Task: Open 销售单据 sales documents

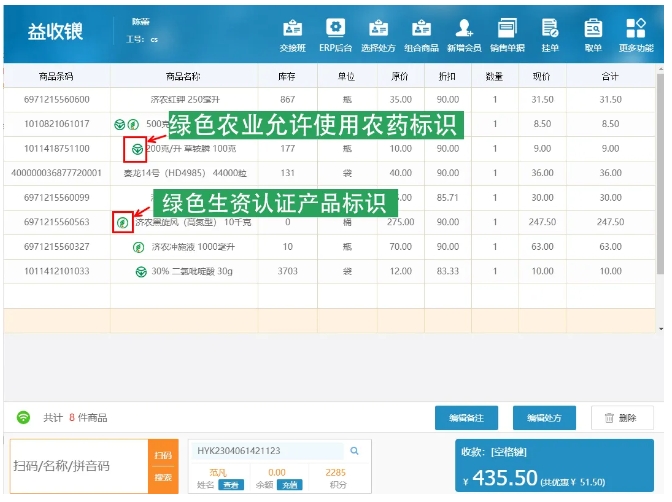Action: pyautogui.click(x=507, y=34)
